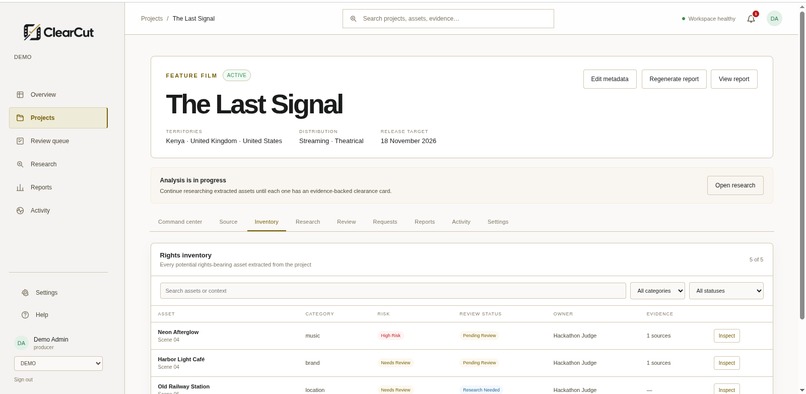Click the Activity sidebar icon
The width and height of the screenshot is (806, 394).
(20, 210)
